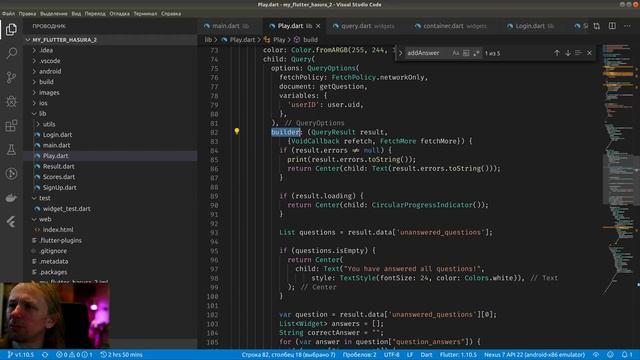Open the Search view in activity bar

point(11,53)
